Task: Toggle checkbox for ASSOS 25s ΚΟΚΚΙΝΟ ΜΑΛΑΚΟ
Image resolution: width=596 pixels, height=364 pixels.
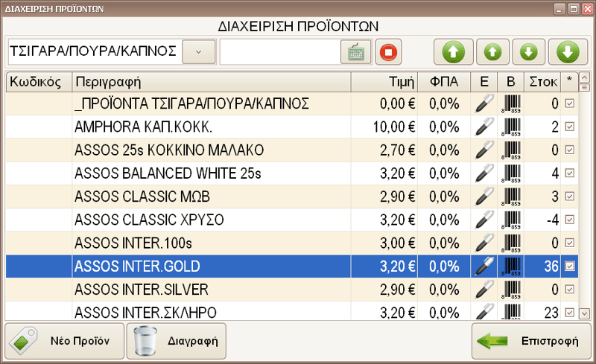Action: pyautogui.click(x=569, y=150)
